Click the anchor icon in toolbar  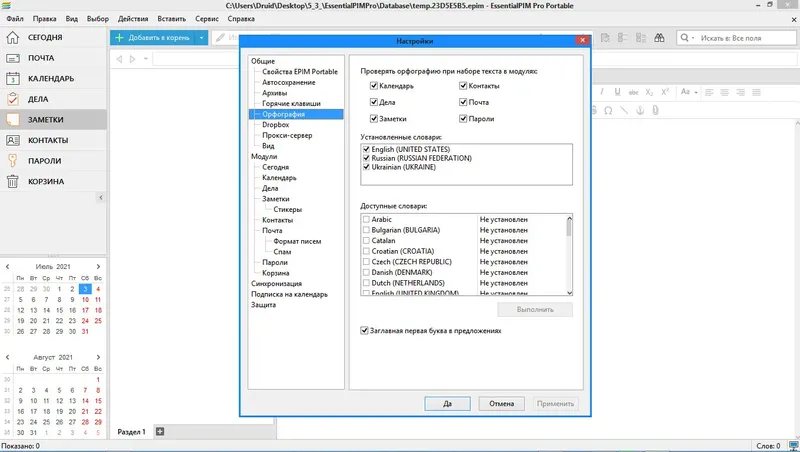pos(640,110)
